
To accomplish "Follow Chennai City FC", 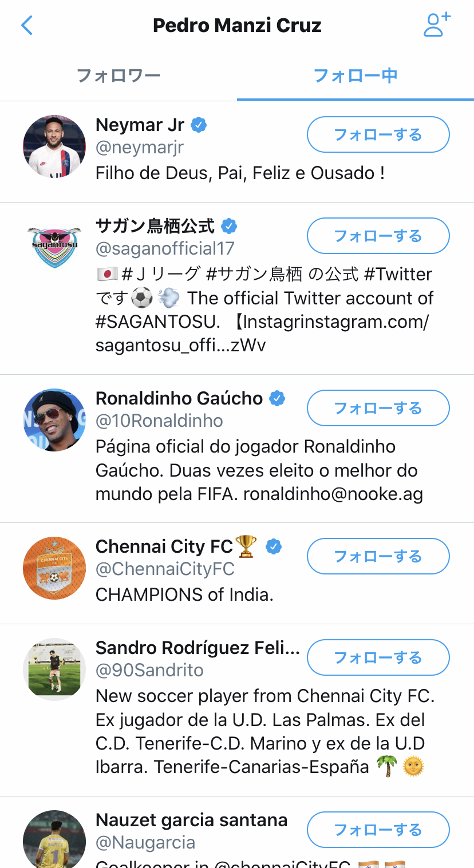I will 378,556.
